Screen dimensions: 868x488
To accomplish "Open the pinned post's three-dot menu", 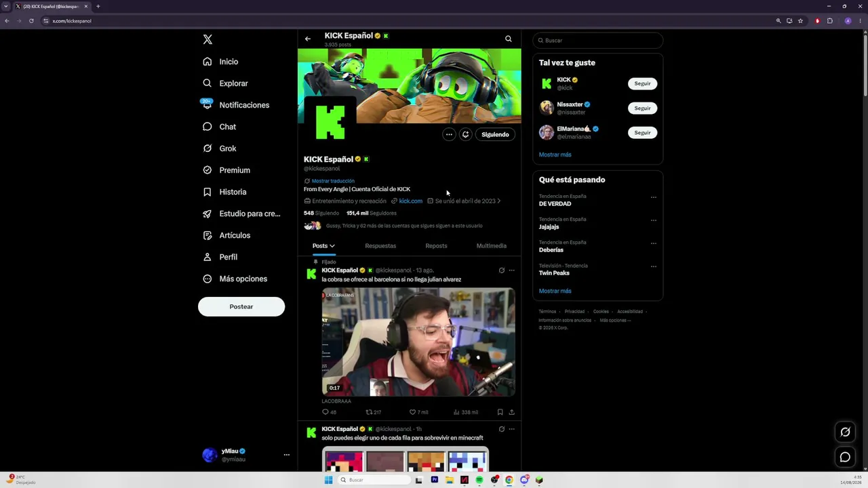I will [x=512, y=270].
